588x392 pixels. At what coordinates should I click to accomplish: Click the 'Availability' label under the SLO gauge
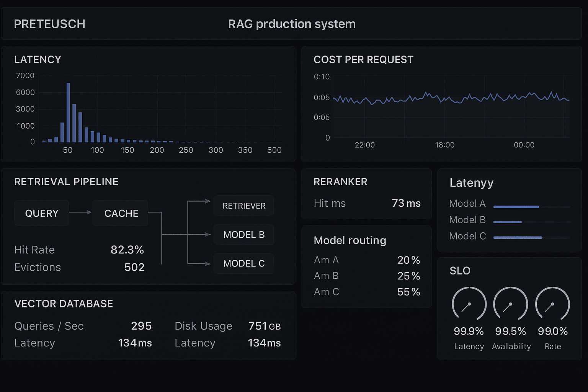511,346
